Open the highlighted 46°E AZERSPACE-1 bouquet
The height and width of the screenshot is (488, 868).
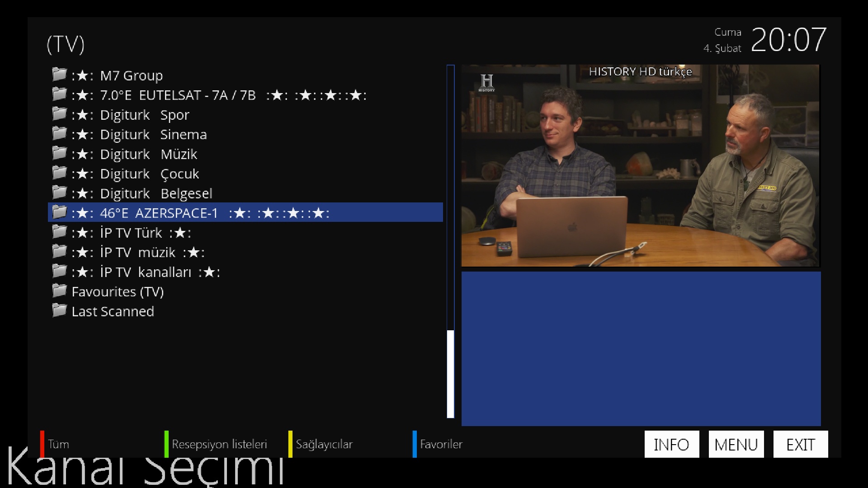245,212
